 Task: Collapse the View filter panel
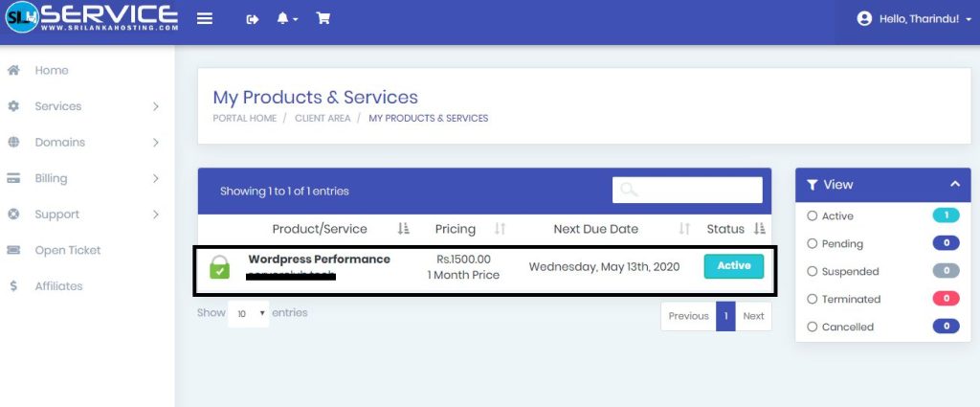[x=953, y=184]
